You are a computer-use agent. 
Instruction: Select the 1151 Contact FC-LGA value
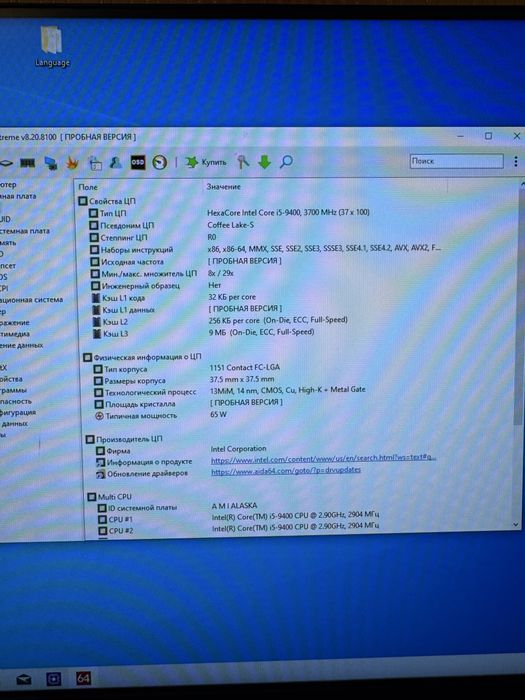click(x=245, y=367)
